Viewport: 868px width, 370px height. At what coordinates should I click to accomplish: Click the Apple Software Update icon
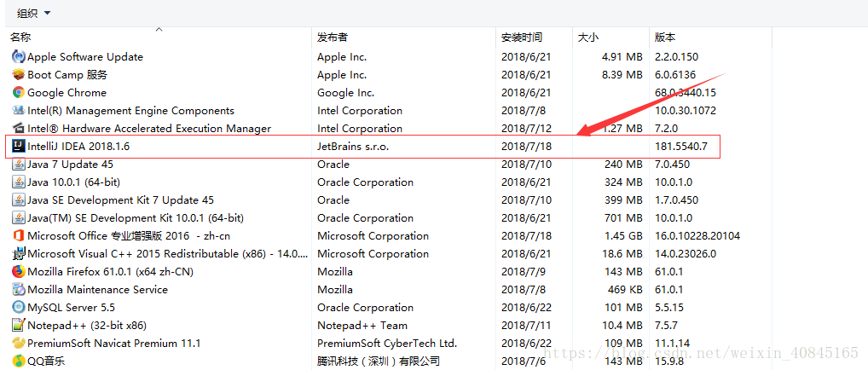point(18,56)
